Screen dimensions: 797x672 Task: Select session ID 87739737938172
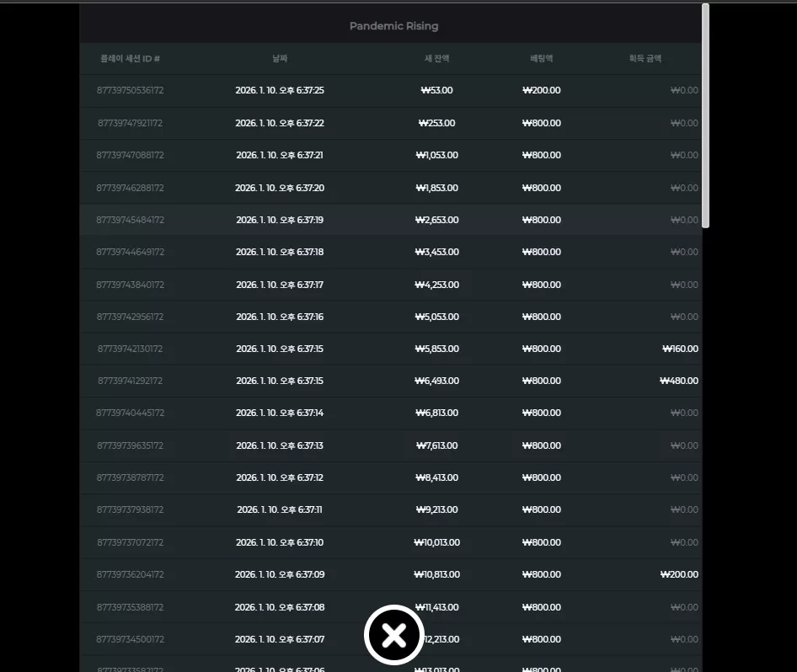[x=130, y=509]
